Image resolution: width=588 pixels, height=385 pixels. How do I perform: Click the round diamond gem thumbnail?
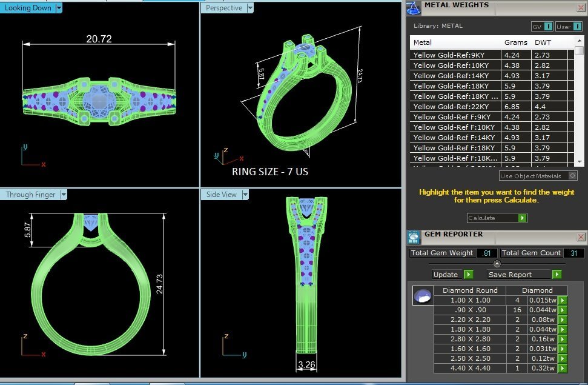422,296
